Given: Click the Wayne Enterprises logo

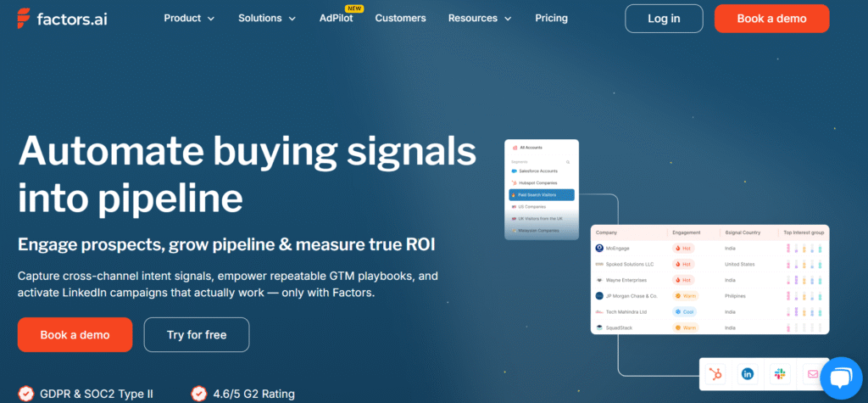Looking at the screenshot, I should pos(599,280).
